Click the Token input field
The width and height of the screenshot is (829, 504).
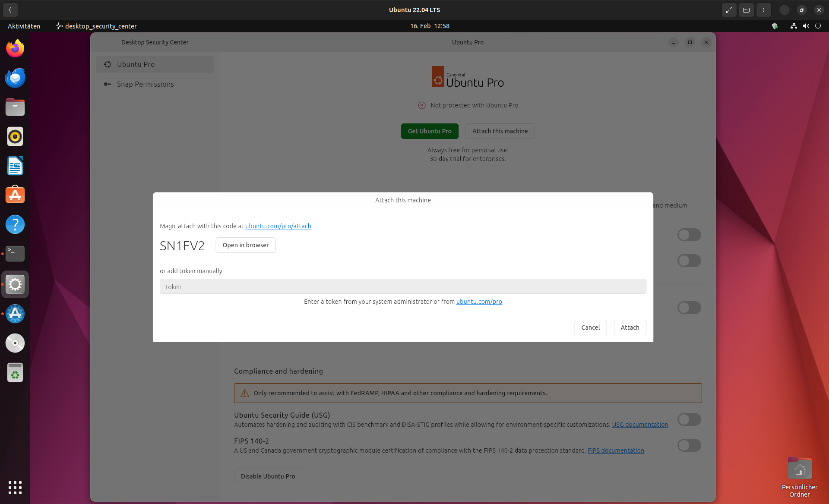pyautogui.click(x=402, y=287)
